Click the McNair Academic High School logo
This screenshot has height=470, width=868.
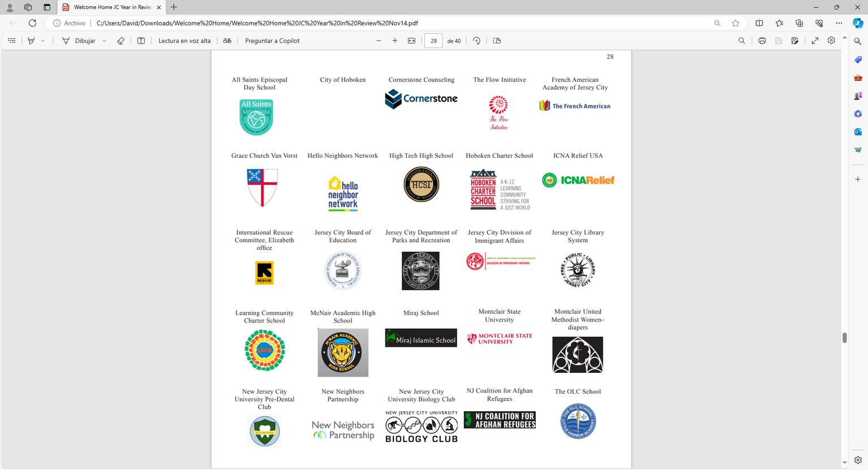(343, 352)
